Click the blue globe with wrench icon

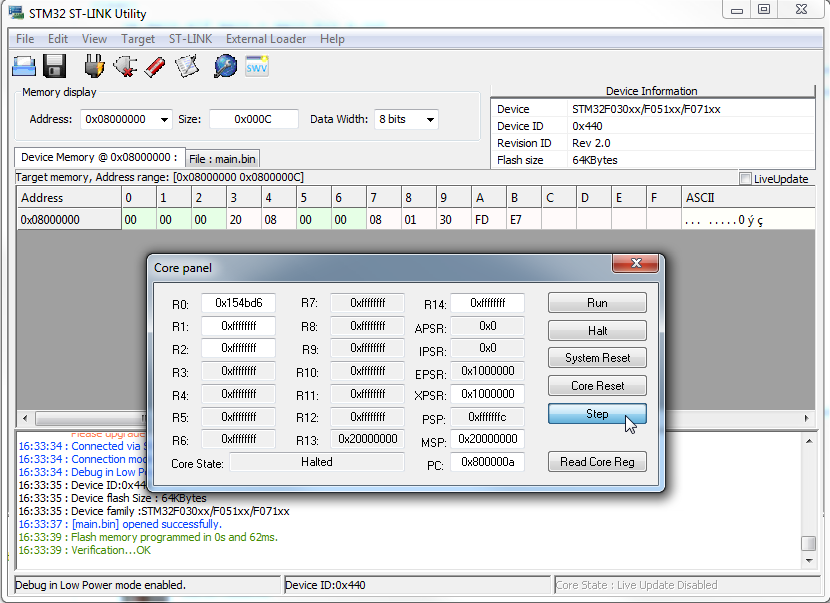coord(225,67)
